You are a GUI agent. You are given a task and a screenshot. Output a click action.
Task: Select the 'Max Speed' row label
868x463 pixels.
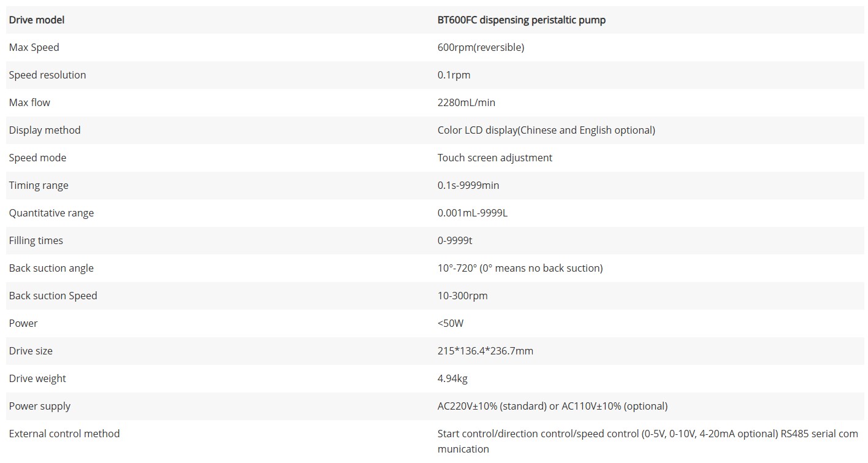point(34,48)
